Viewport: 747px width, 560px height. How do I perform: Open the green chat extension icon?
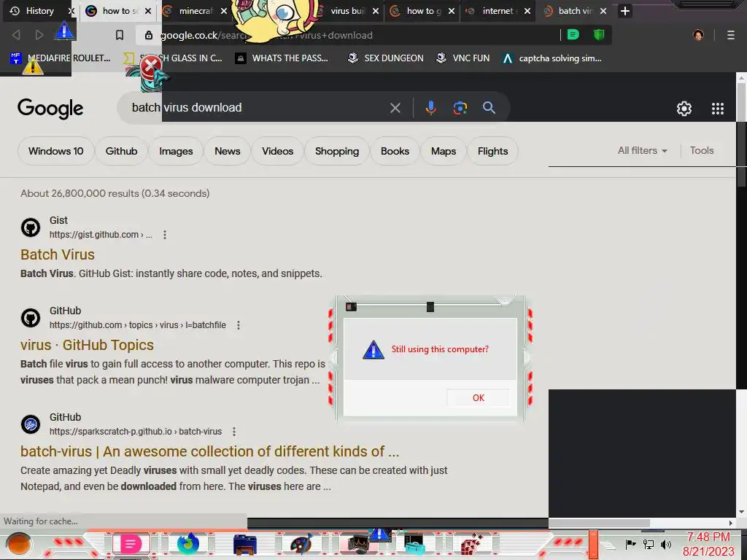tap(573, 34)
